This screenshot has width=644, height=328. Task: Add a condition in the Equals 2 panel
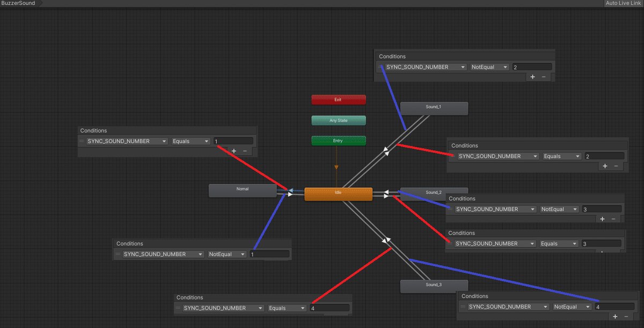pyautogui.click(x=605, y=166)
